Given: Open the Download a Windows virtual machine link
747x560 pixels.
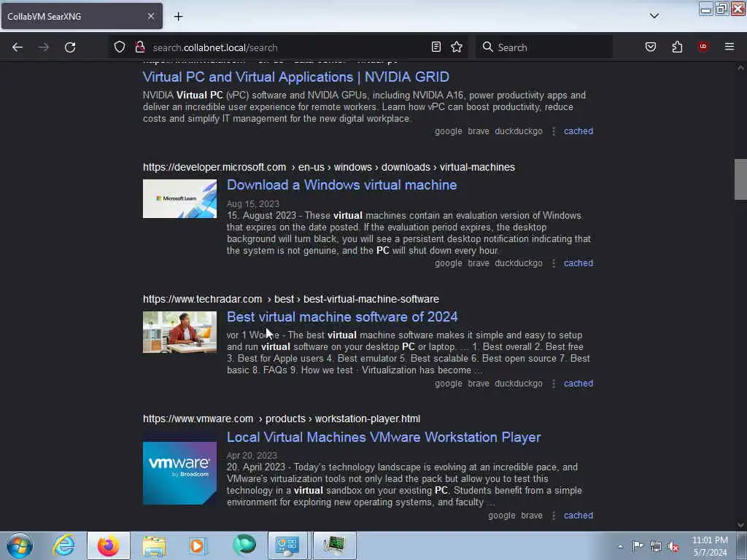Looking at the screenshot, I should 341,184.
